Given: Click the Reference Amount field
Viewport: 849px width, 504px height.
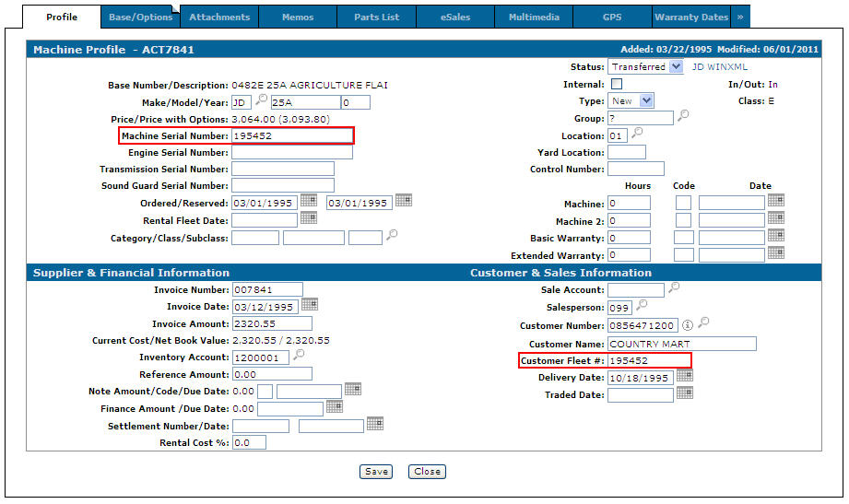Looking at the screenshot, I should 272,374.
